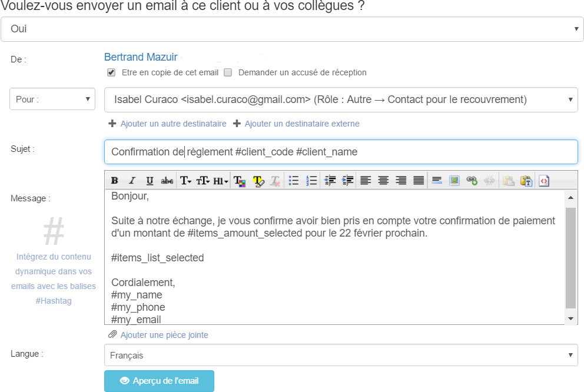The height and width of the screenshot is (392, 584).
Task: Click the underline formatting icon
Action: 150,181
